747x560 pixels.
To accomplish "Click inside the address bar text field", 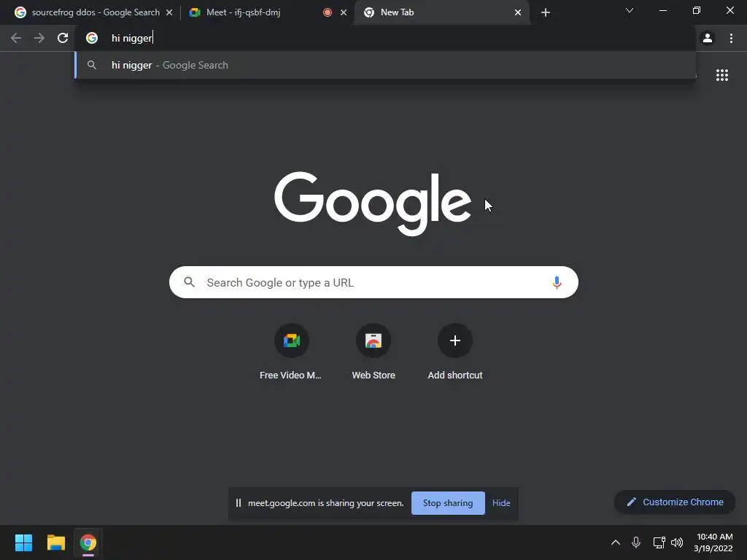I will [x=385, y=38].
